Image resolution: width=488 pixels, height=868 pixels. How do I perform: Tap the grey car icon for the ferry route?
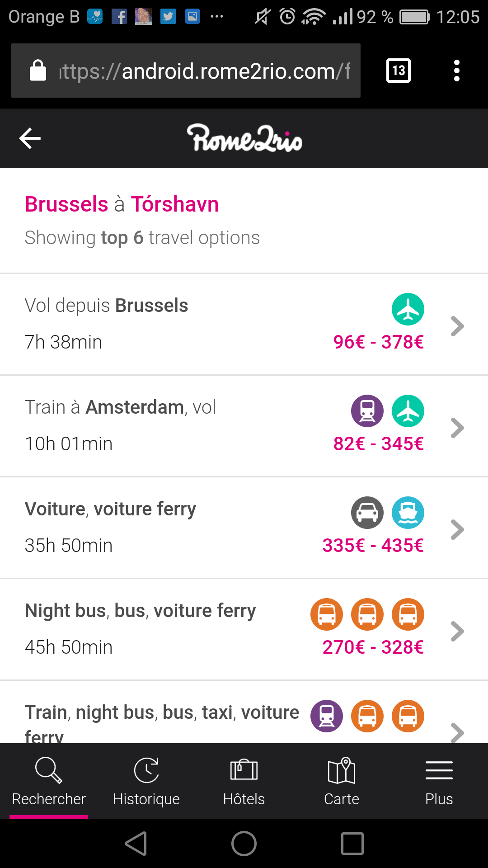tap(367, 513)
